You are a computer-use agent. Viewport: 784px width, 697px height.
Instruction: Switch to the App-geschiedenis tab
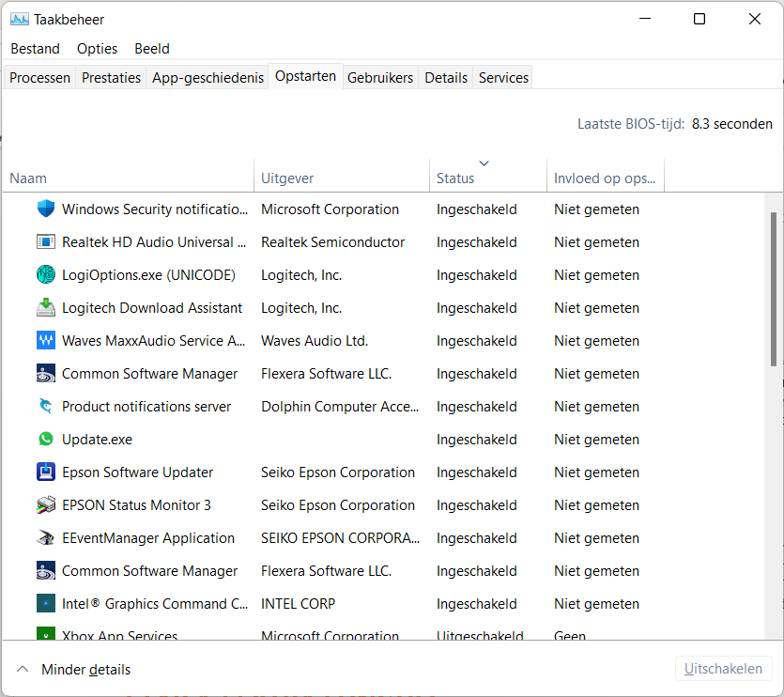tap(208, 78)
